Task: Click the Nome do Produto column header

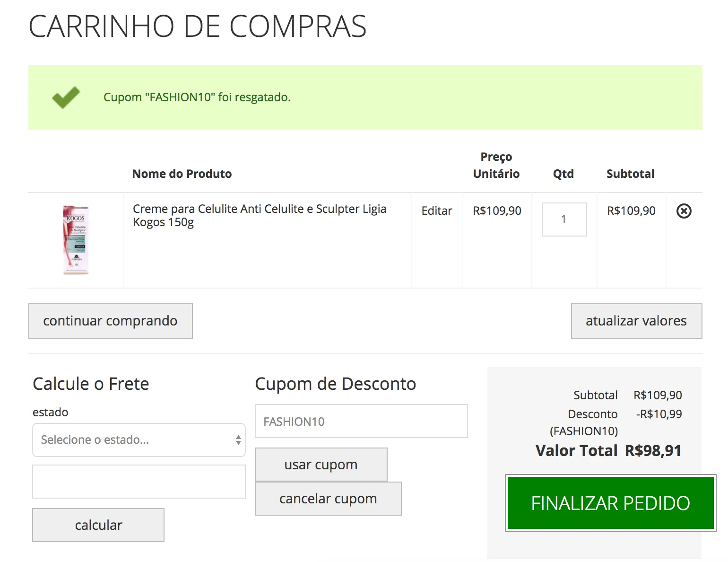Action: 182,174
